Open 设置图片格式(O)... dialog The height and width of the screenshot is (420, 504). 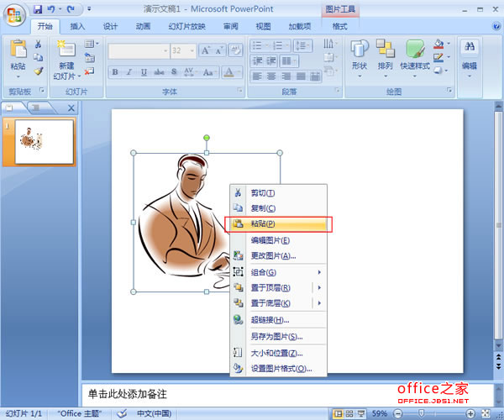coord(279,369)
